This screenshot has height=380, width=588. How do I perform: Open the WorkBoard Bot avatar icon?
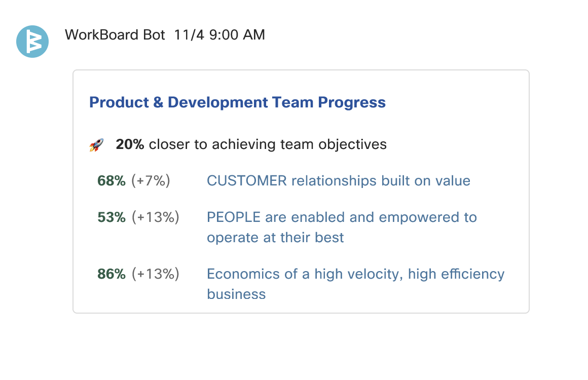coord(32,42)
